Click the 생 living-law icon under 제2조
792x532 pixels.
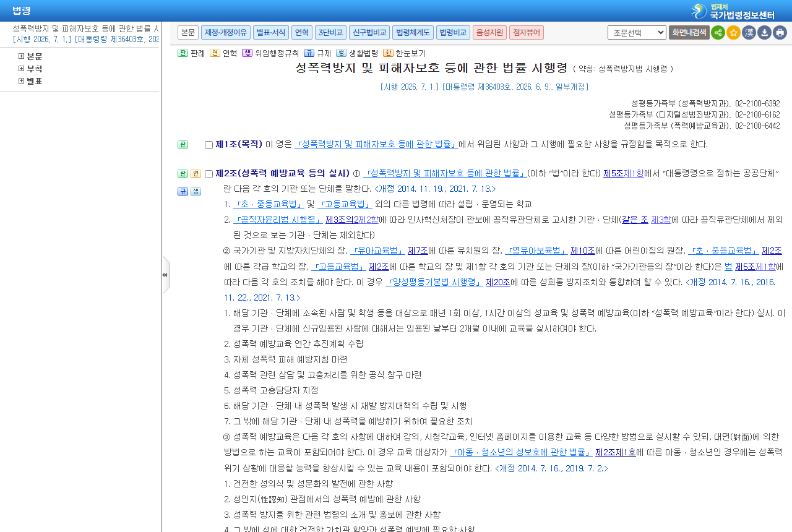pos(196,192)
